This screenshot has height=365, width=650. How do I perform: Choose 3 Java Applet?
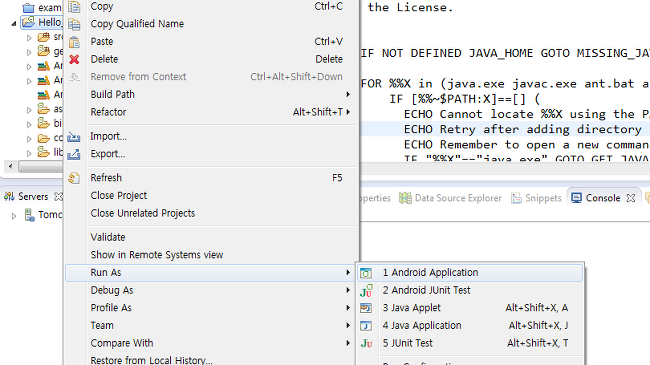pos(471,308)
